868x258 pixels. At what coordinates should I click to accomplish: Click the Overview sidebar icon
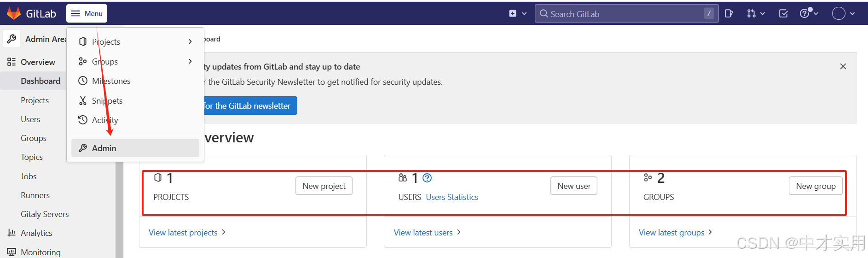(12, 62)
